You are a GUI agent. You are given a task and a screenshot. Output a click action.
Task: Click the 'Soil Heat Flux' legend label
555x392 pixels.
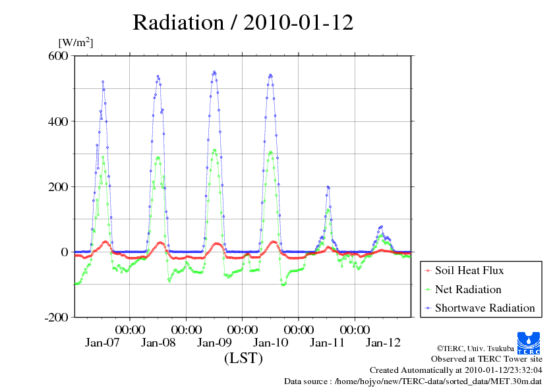click(469, 270)
